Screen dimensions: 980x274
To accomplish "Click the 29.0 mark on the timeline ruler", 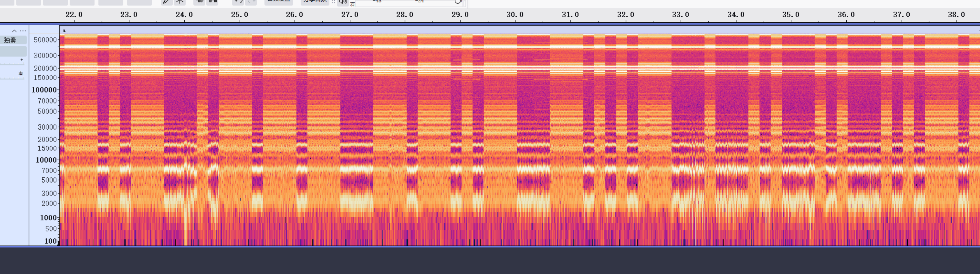I will pos(460,15).
